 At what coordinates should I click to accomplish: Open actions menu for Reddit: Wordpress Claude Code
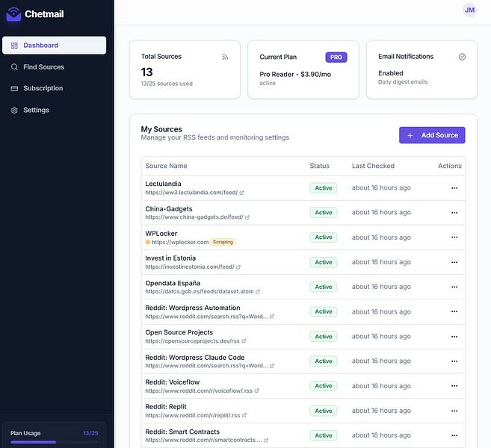[454, 361]
